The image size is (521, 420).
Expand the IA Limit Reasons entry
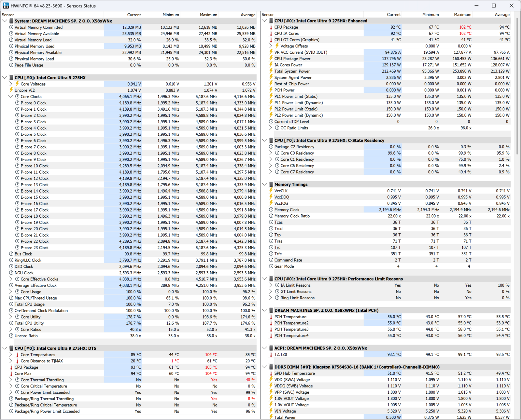click(x=271, y=285)
